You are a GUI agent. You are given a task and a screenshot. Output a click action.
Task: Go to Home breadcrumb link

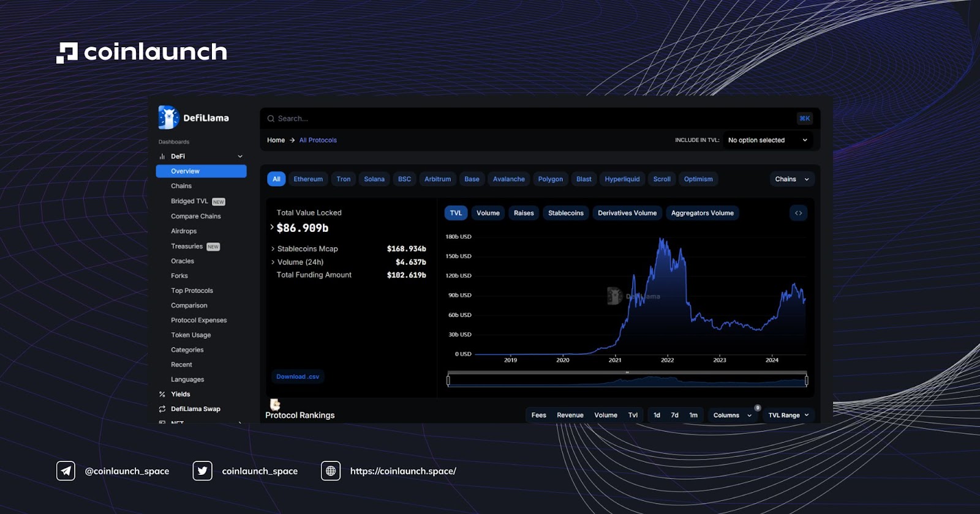coord(276,140)
